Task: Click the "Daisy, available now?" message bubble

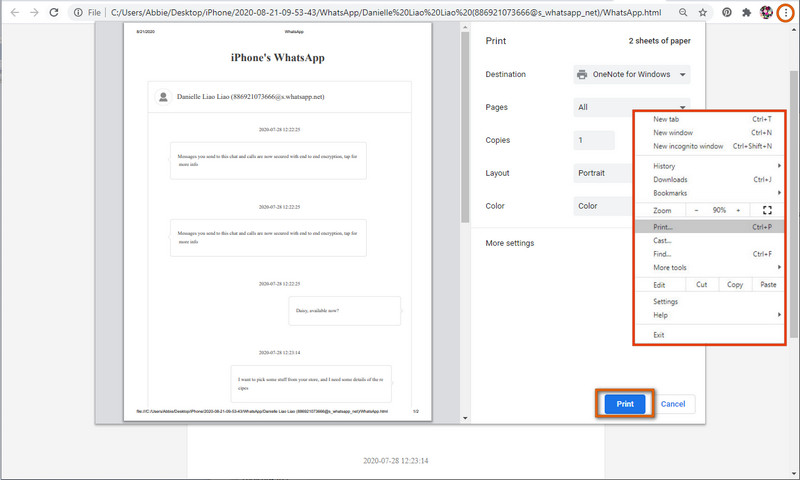Action: pyautogui.click(x=344, y=311)
